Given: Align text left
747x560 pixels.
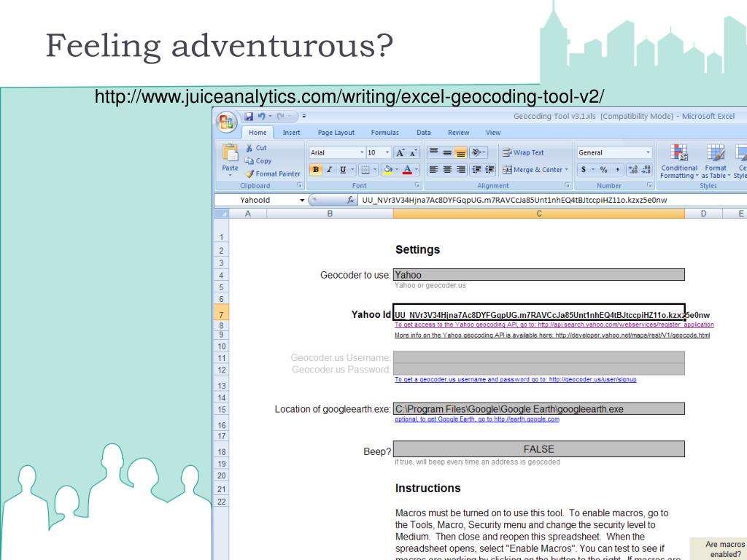Looking at the screenshot, I should click(x=433, y=169).
